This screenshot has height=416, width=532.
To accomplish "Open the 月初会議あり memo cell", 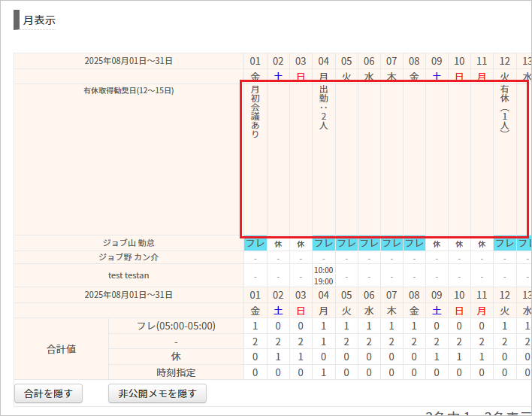I will point(255,113).
